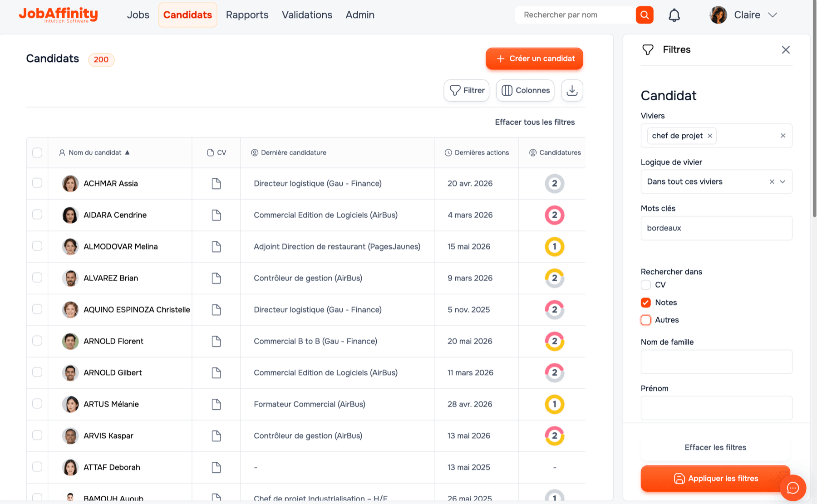Open CV document for ACHMAR Assia
Viewport: 817px width, 504px height.
(x=216, y=183)
